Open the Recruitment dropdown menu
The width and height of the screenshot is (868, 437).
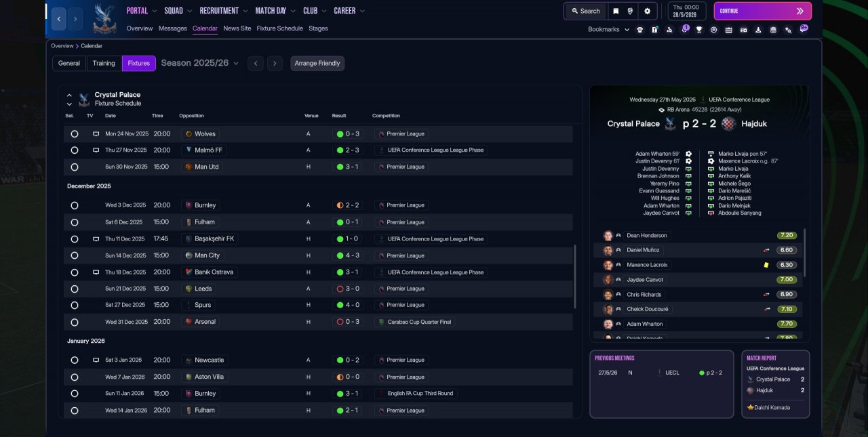coord(224,11)
